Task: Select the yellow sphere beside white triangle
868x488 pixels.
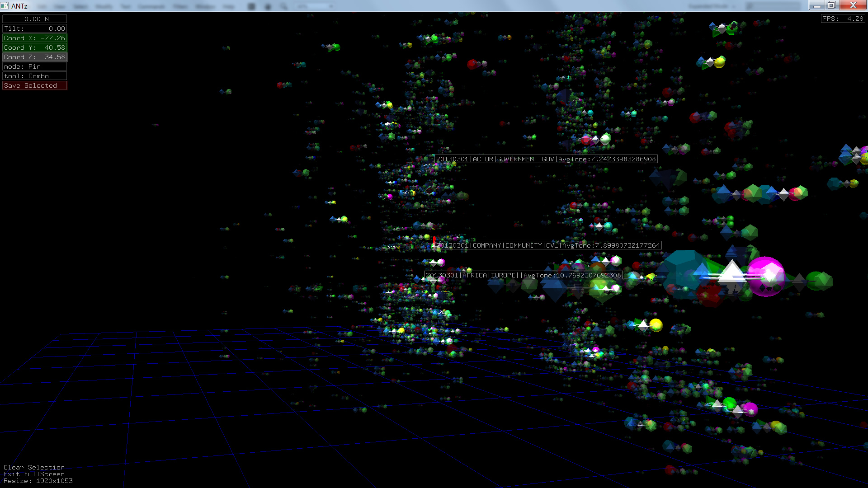Action: click(656, 324)
